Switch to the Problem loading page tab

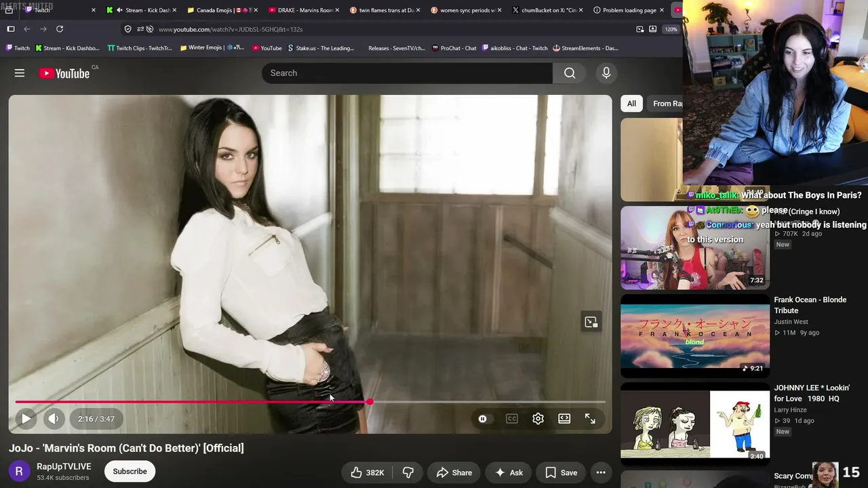coord(629,10)
